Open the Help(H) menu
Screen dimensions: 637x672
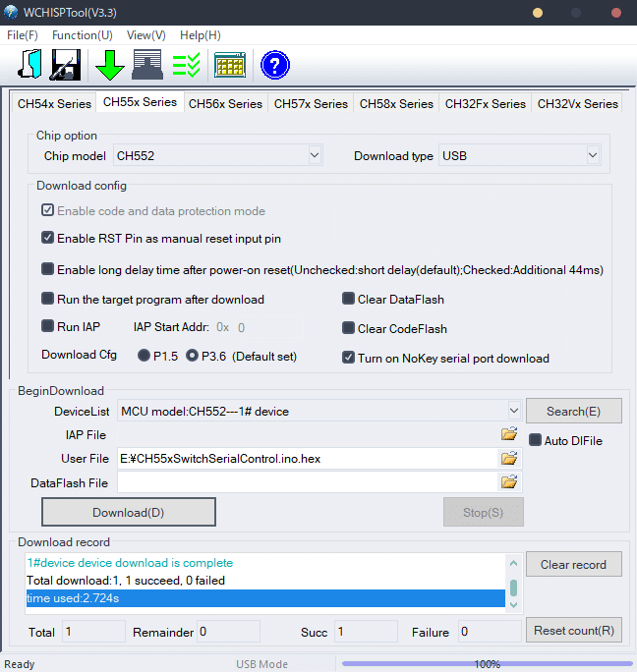pos(201,35)
